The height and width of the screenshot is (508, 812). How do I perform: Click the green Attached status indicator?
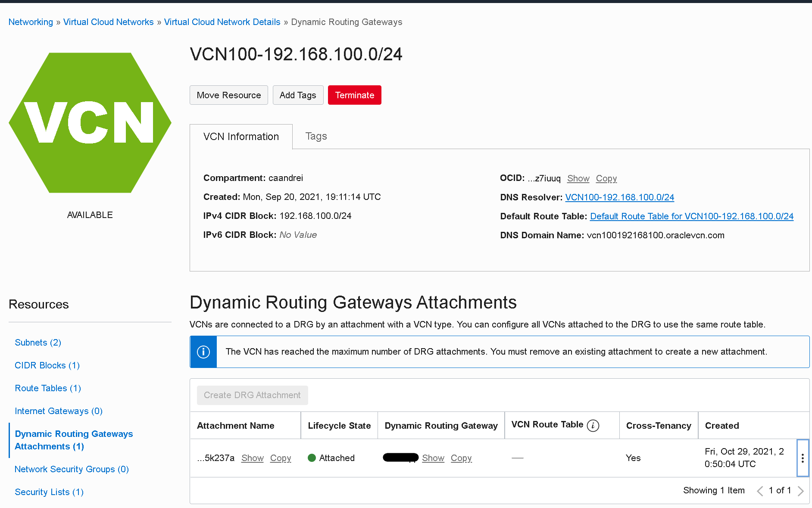click(x=312, y=458)
